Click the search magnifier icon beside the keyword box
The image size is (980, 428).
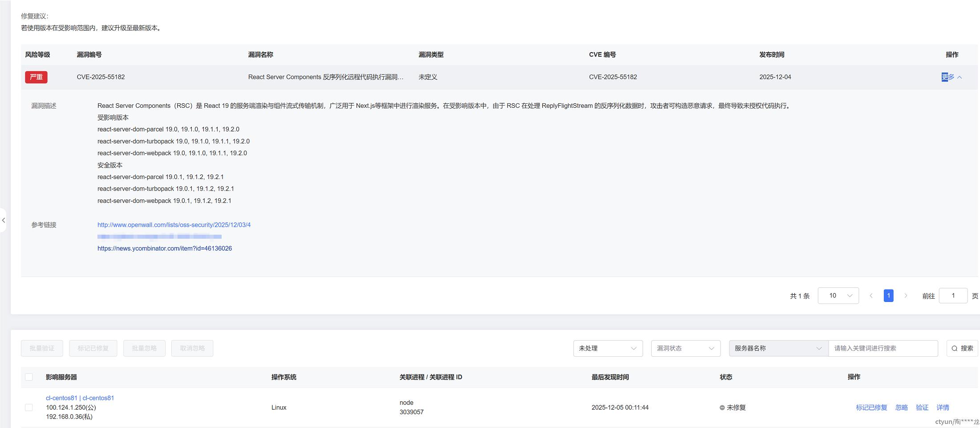(x=954, y=348)
